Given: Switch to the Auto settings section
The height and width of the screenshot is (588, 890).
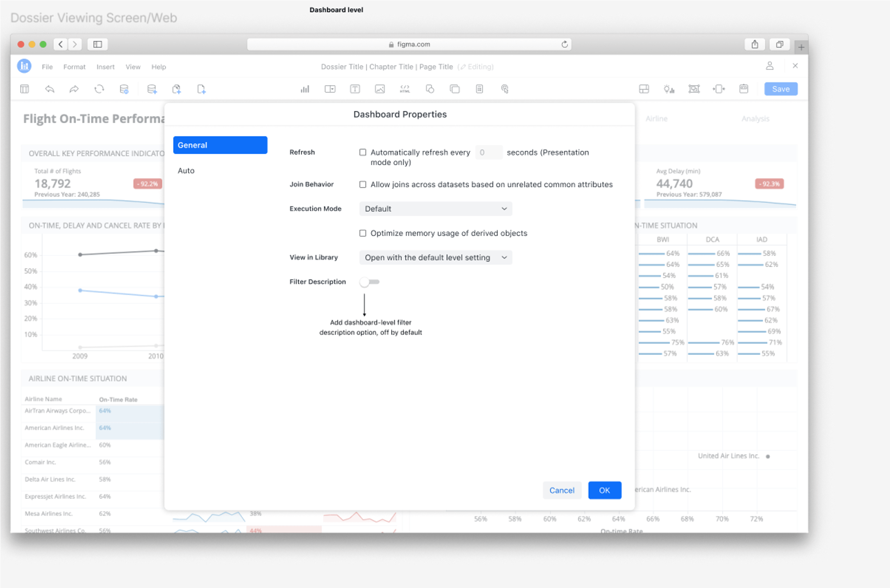Looking at the screenshot, I should pyautogui.click(x=186, y=170).
